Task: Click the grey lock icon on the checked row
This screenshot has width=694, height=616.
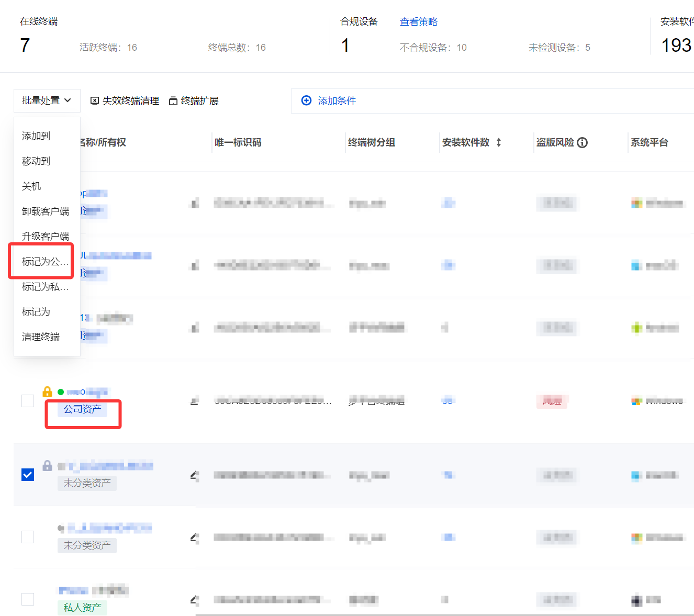Action: pos(47,465)
